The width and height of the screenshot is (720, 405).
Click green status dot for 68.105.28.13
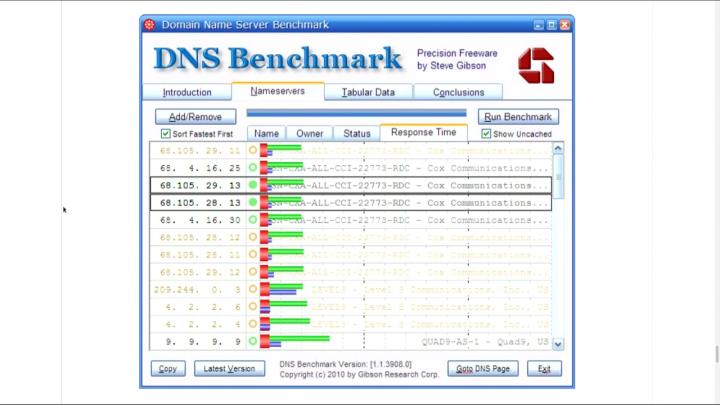tap(253, 202)
